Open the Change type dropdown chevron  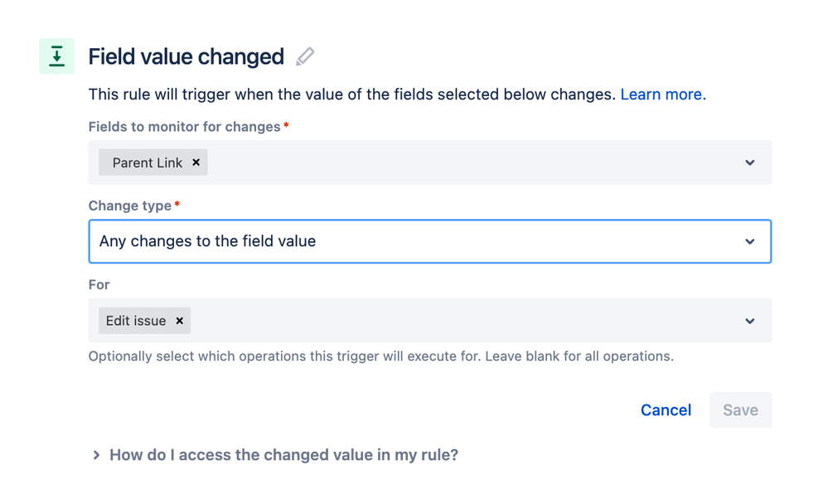pos(750,241)
